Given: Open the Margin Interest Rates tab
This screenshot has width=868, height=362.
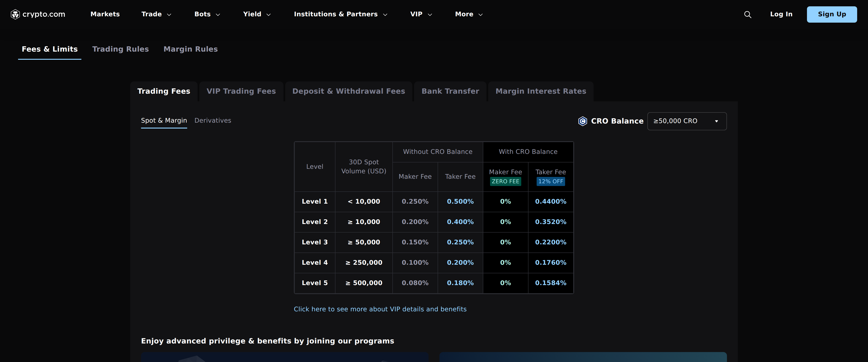Looking at the screenshot, I should point(541,91).
